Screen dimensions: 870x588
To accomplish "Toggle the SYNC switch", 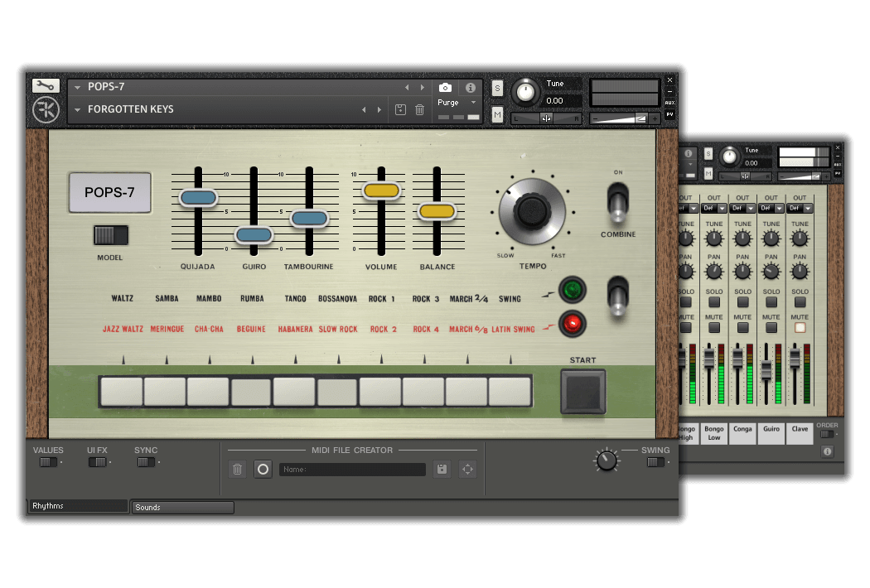I will [x=146, y=462].
